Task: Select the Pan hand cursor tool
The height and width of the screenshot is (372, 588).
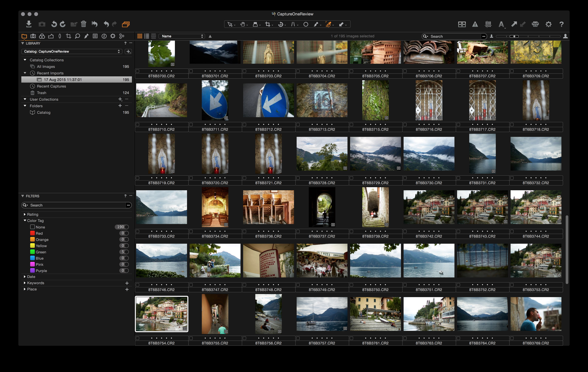Action: [x=242, y=24]
